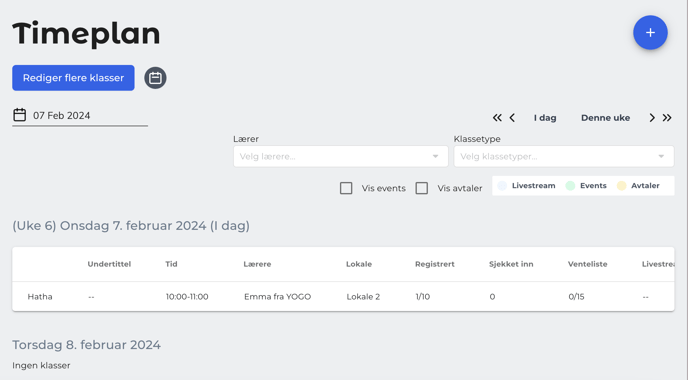Click the Events legend green dot
The width and height of the screenshot is (688, 380).
click(570, 186)
